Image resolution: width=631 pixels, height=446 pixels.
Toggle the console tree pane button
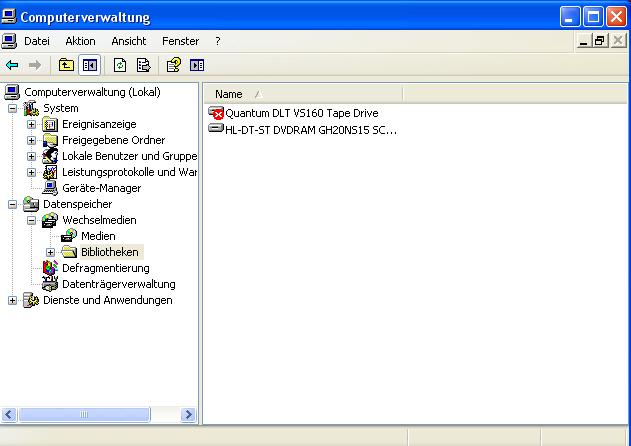(x=89, y=65)
